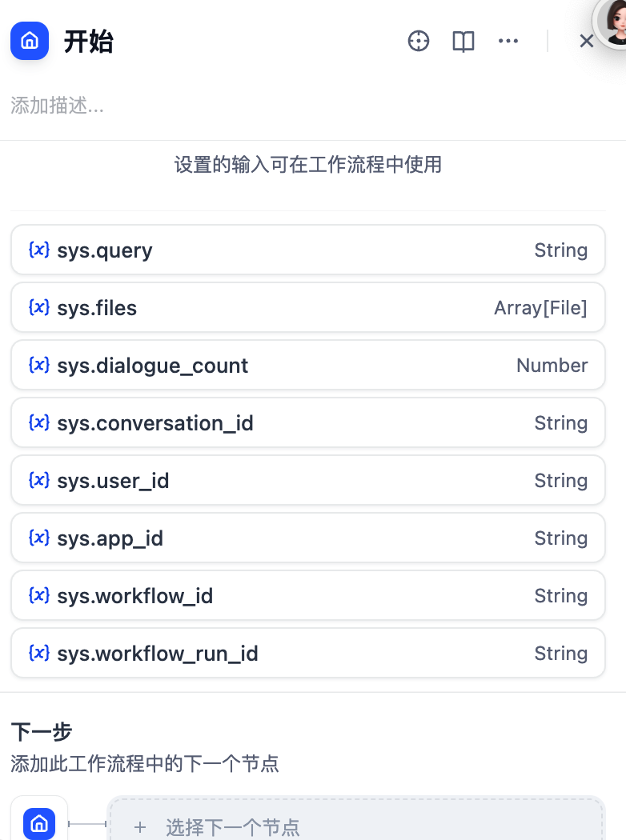This screenshot has height=840, width=626.
Task: Select the sys.app_id variable row
Action: point(308,538)
